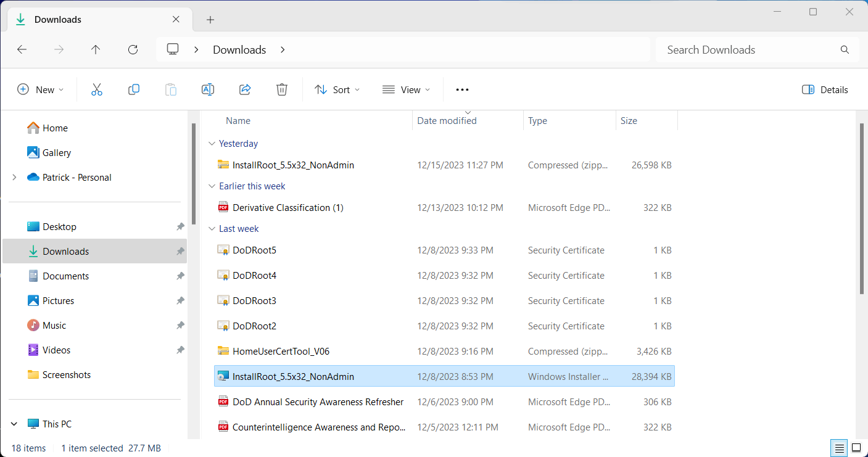Share the selected file

245,89
